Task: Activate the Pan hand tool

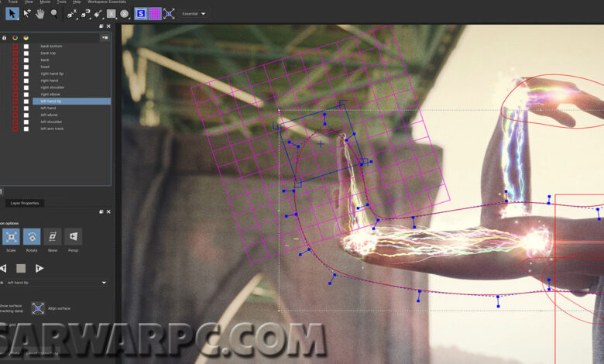Action: pyautogui.click(x=40, y=14)
